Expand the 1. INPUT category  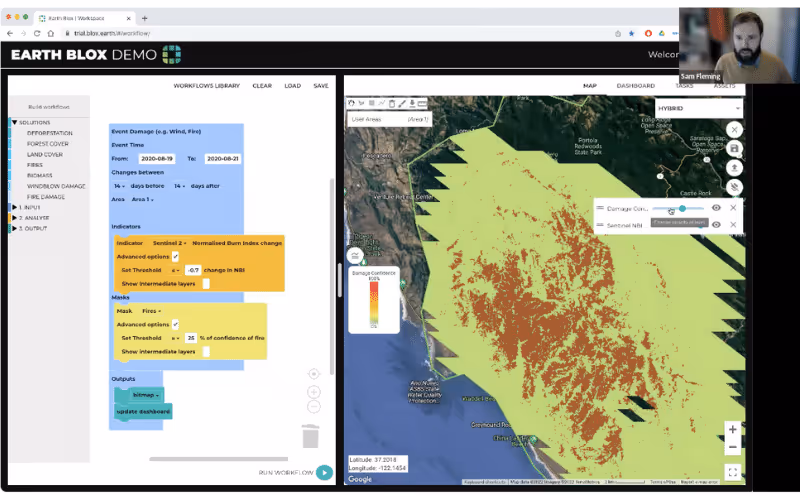click(x=15, y=207)
